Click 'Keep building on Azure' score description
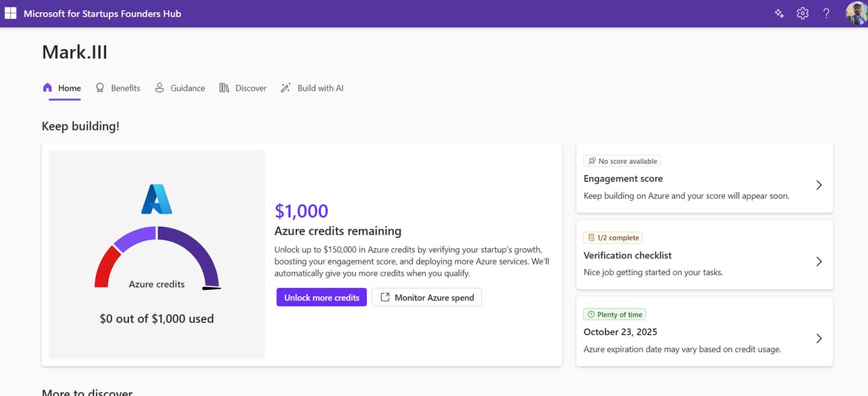The width and height of the screenshot is (868, 396). coord(687,195)
